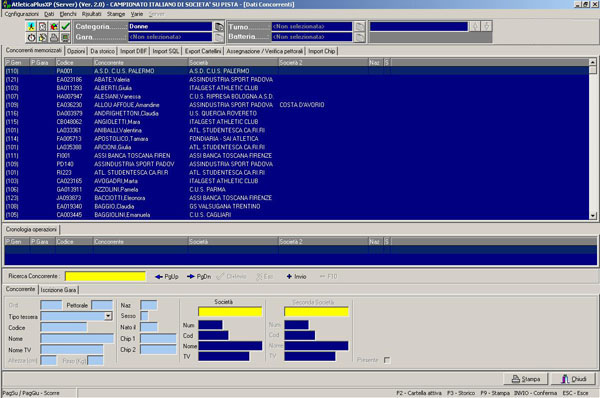Select row BAGGIOLINI,Emanuela
The image size is (600, 398).
(297, 215)
